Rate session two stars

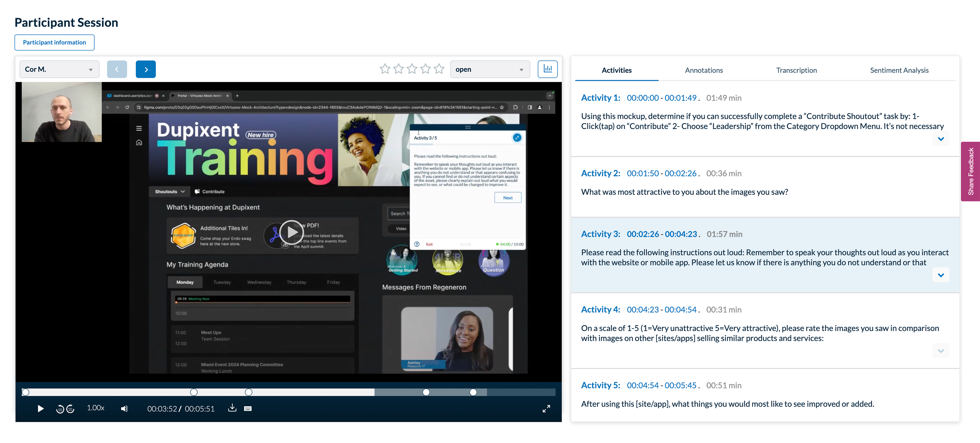[x=398, y=69]
